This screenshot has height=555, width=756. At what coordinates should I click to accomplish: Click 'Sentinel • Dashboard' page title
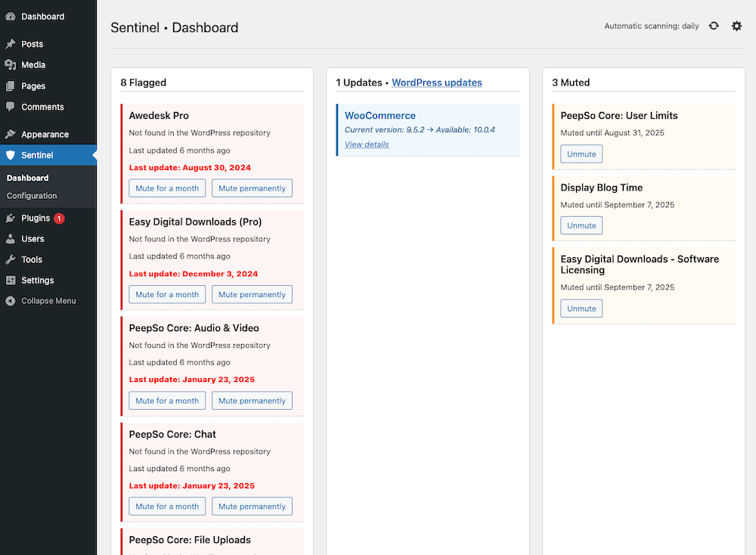pyautogui.click(x=175, y=27)
